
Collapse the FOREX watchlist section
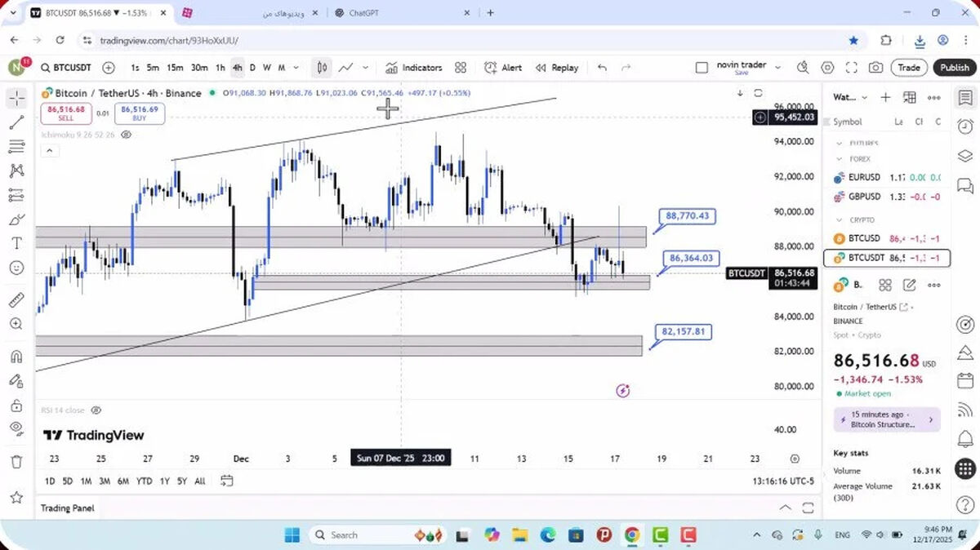838,159
